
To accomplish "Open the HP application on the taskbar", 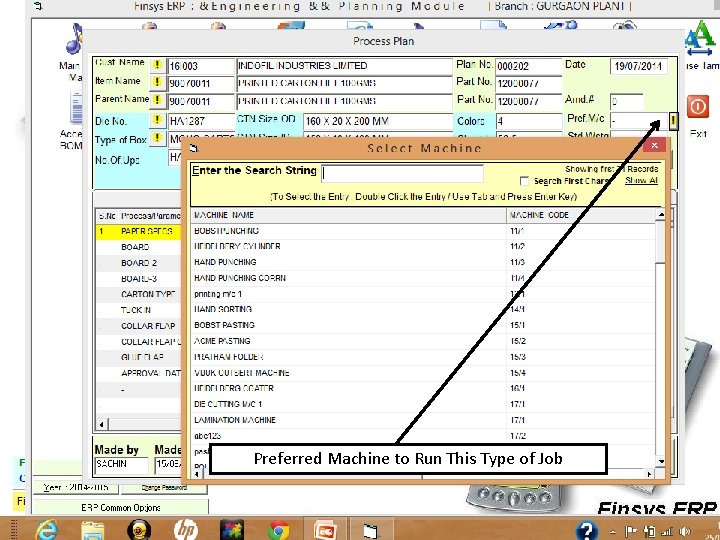I will tap(186, 530).
